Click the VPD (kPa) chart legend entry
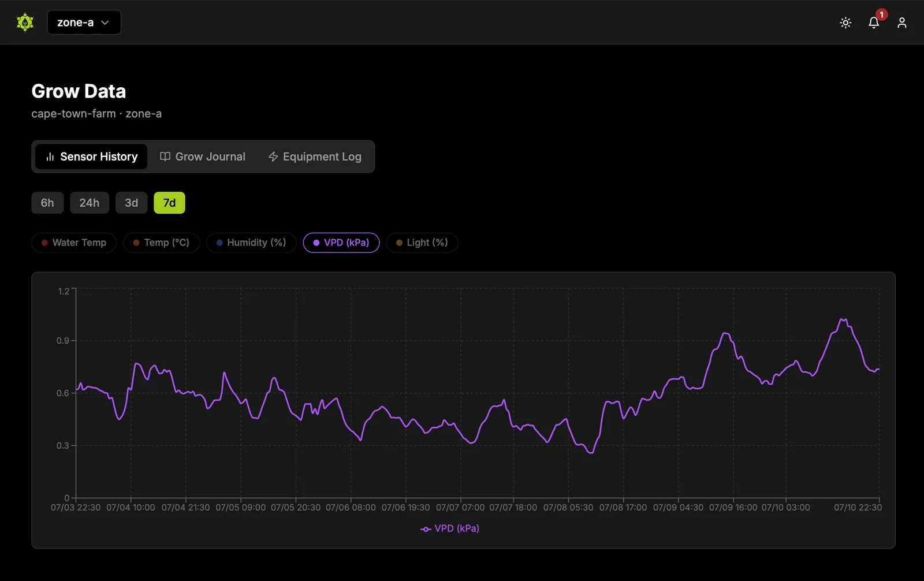 450,528
